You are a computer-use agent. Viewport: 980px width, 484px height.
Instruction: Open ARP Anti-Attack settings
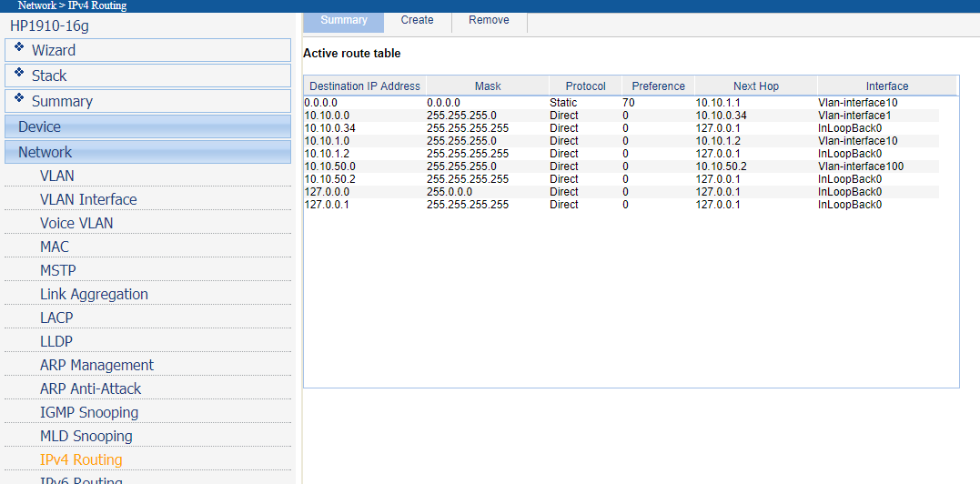91,389
